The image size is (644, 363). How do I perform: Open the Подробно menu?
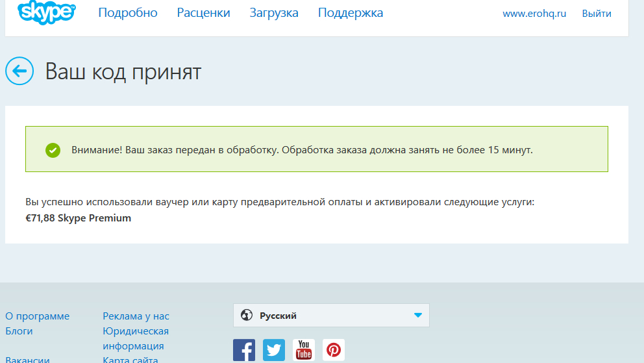point(128,13)
